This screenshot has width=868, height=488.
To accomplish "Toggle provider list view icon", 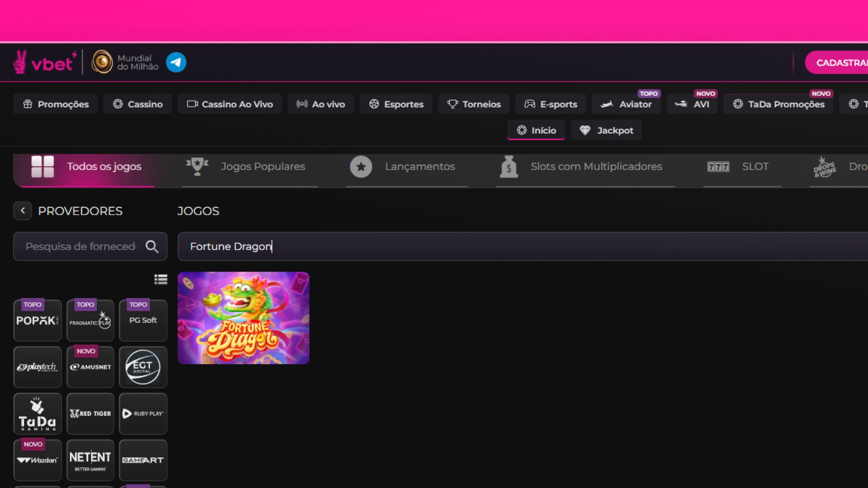I will 160,279.
